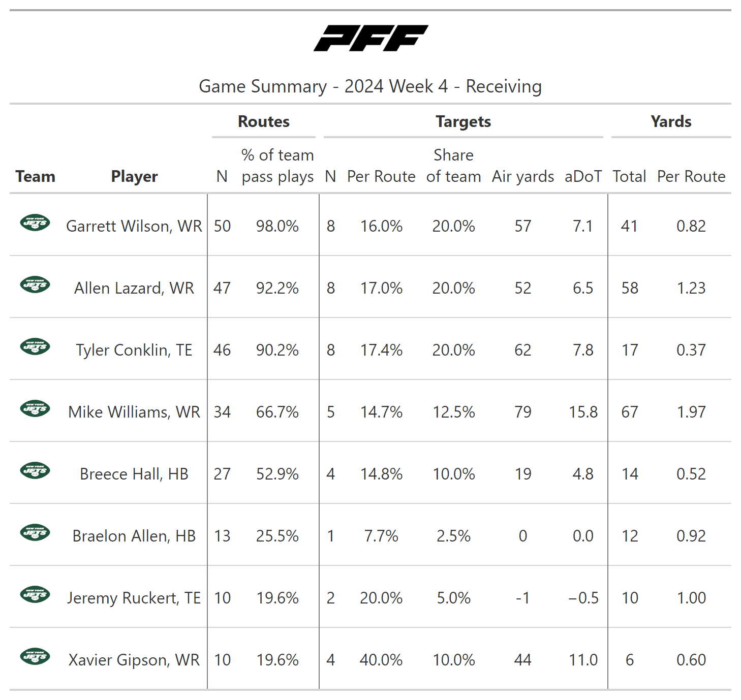Select the Routes column group header
741x700 pixels.
[264, 122]
